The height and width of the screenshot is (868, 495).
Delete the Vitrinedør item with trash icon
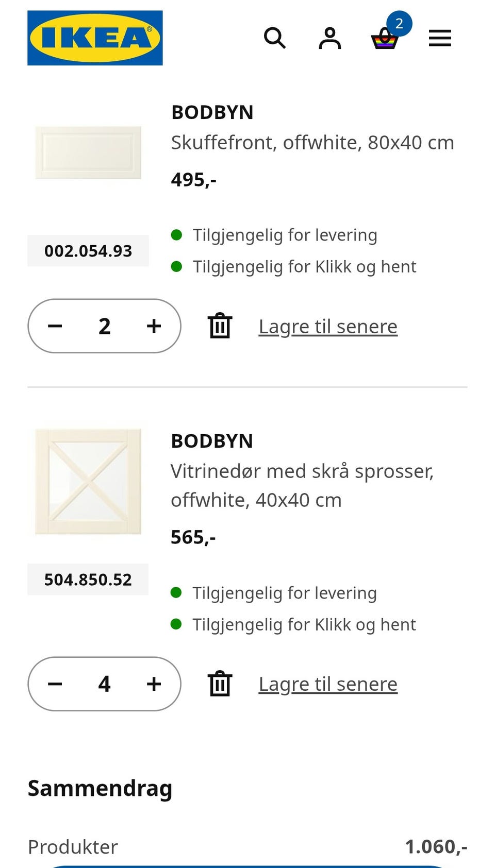coord(220,684)
